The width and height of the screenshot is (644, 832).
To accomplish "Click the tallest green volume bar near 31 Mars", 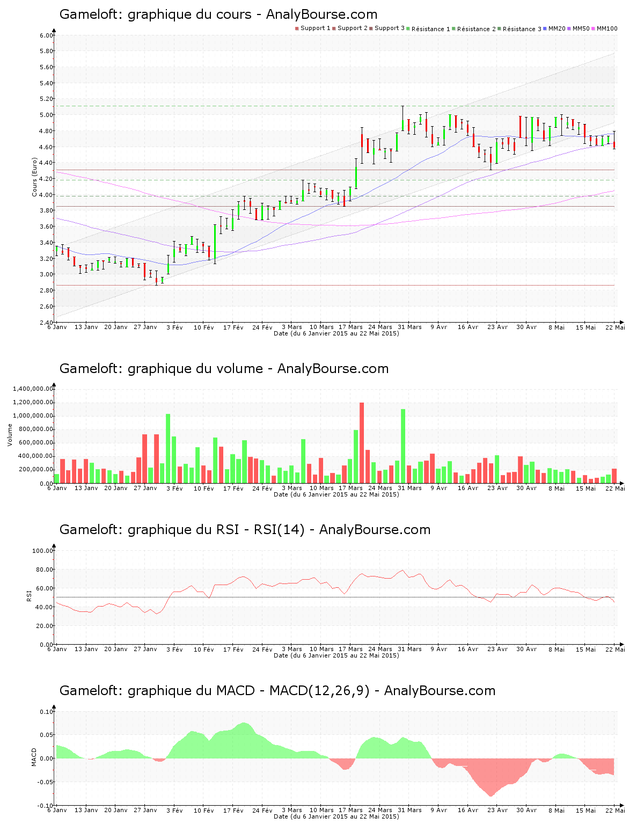I will [x=403, y=446].
